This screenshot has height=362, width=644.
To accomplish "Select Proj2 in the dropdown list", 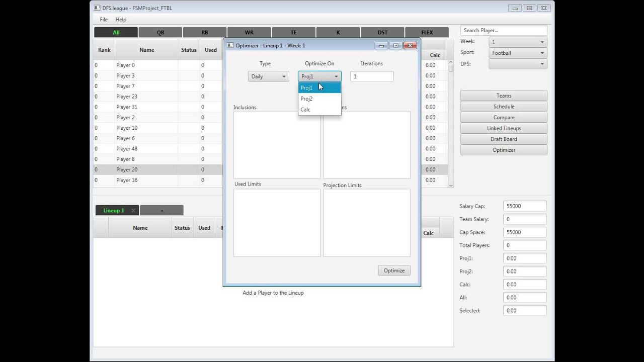I will pyautogui.click(x=319, y=99).
